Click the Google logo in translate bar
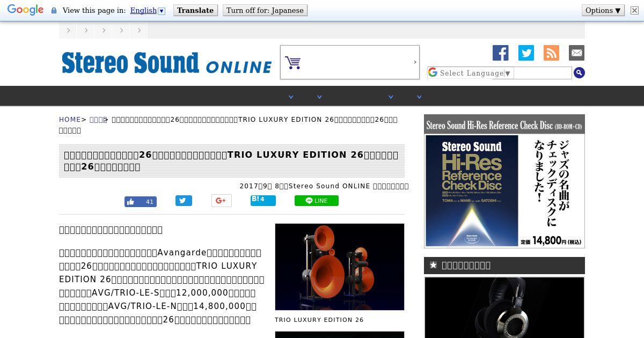 25,10
